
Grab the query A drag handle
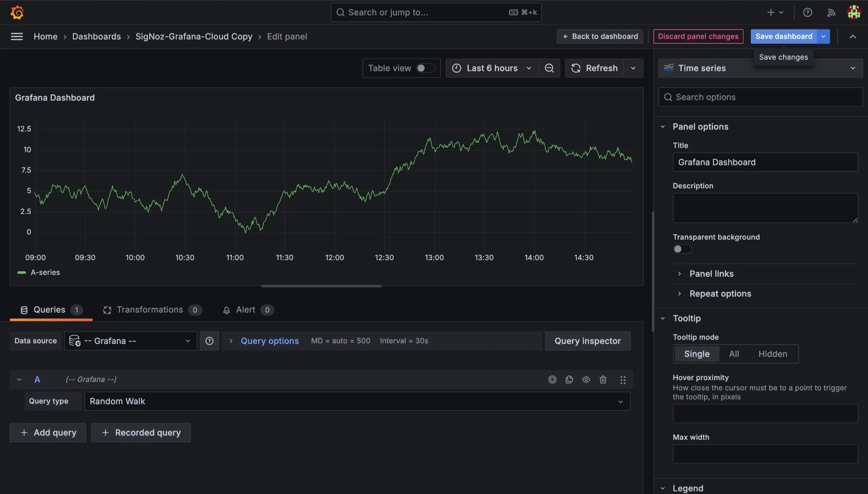click(x=623, y=380)
